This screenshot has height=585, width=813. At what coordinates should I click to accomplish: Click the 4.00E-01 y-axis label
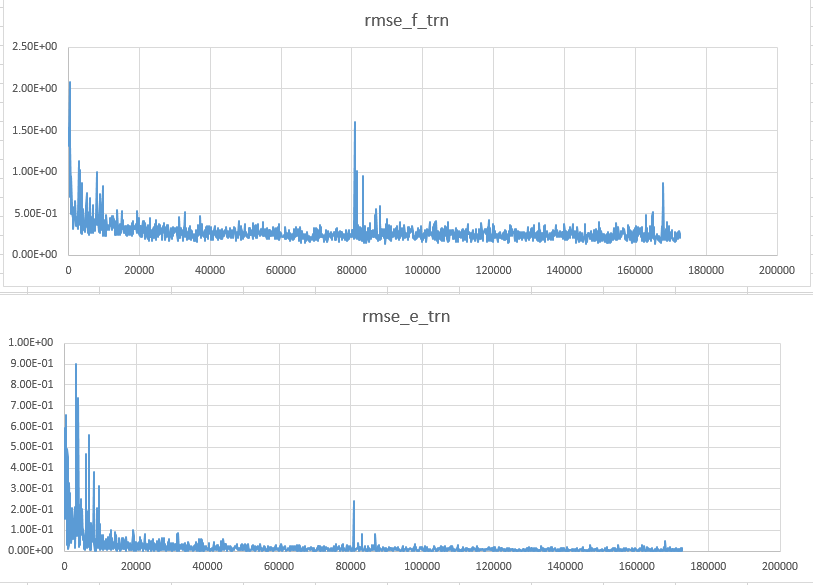[32, 467]
